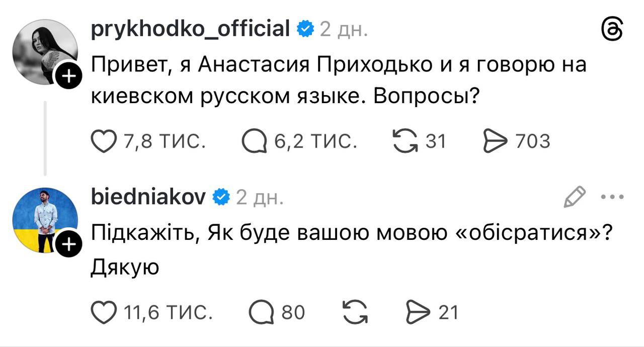Share the prykhodko_official post

pos(495,141)
